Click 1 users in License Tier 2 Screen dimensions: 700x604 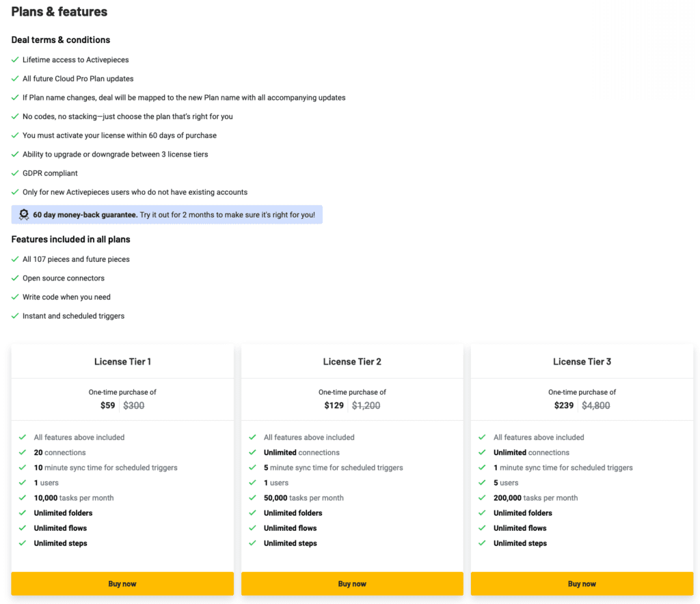(x=276, y=483)
